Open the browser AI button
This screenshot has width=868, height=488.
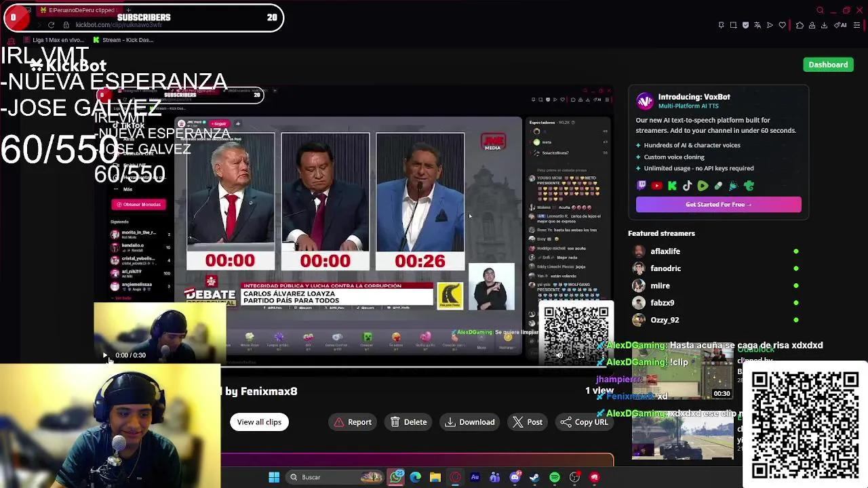[x=841, y=25]
